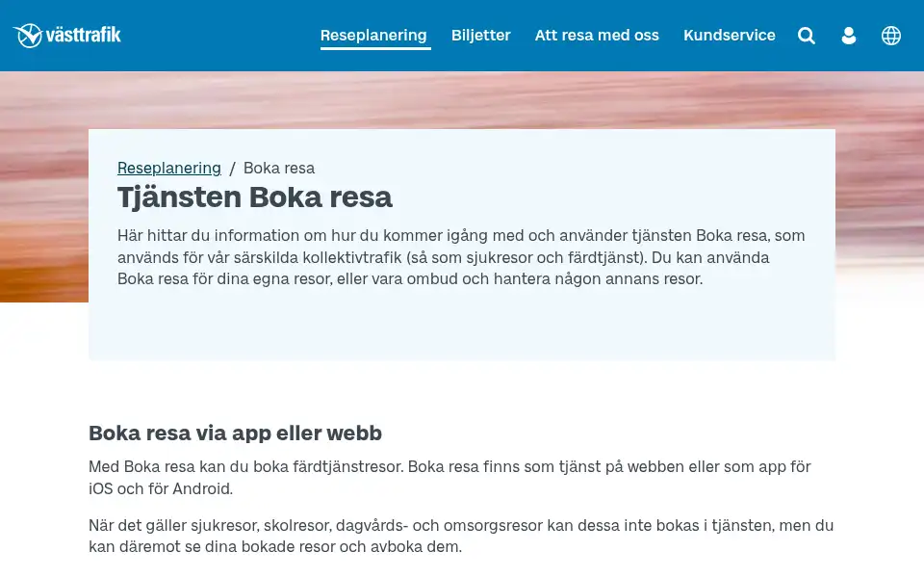Open the language globe icon

coord(891,36)
